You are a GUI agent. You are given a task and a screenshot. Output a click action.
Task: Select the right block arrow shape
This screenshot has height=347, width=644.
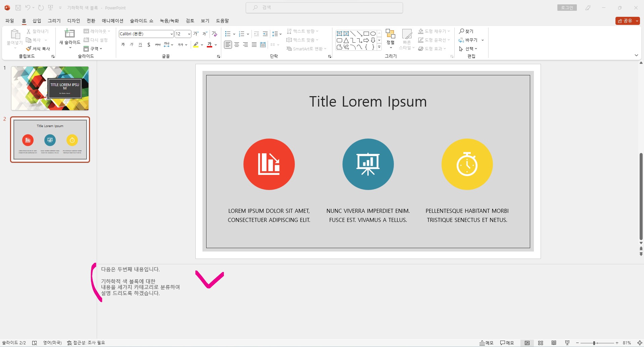(366, 40)
